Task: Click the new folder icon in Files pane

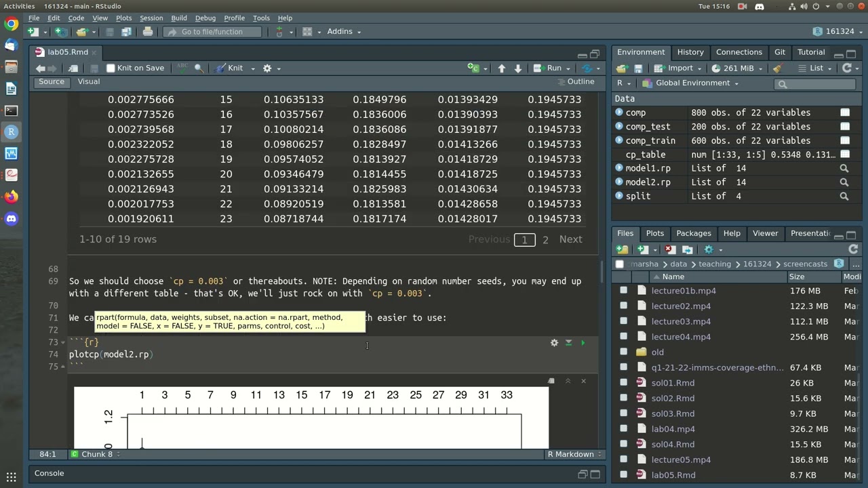Action: coord(622,249)
